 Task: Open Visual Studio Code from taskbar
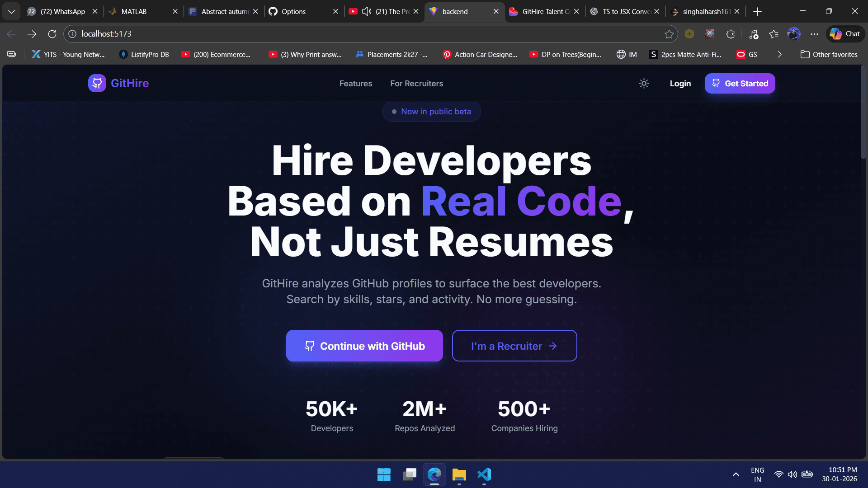484,474
